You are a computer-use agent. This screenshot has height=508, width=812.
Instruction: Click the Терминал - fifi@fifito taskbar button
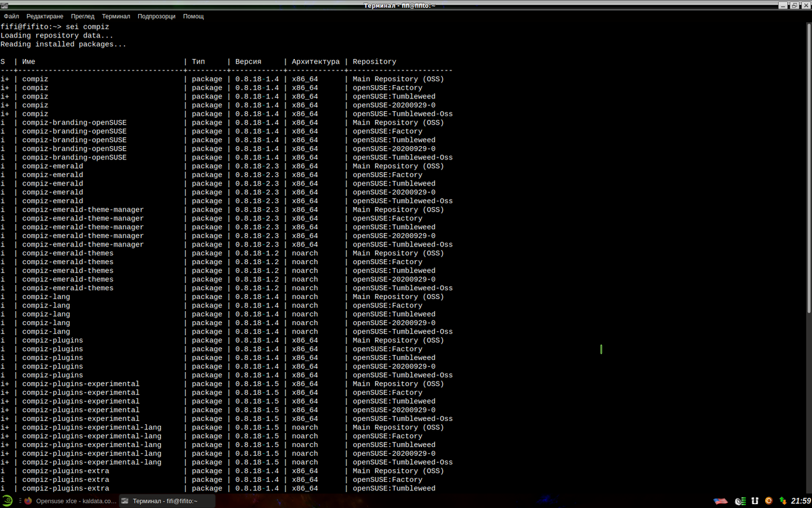coord(166,501)
